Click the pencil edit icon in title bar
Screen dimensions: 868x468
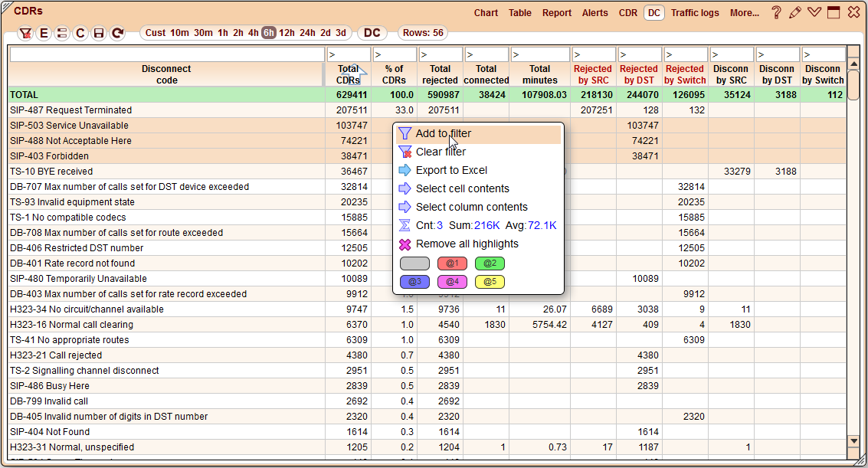click(795, 13)
